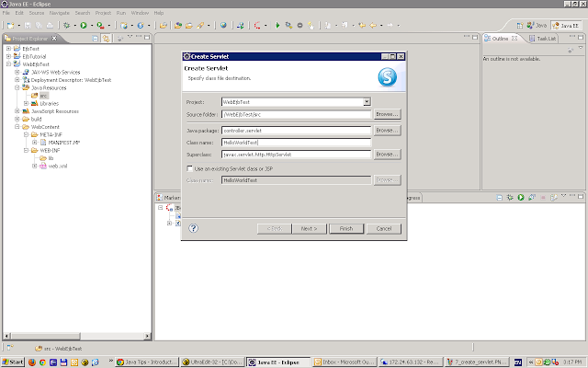Open UltraEdit-32 from the taskbar
The height and width of the screenshot is (368, 588).
[212, 362]
